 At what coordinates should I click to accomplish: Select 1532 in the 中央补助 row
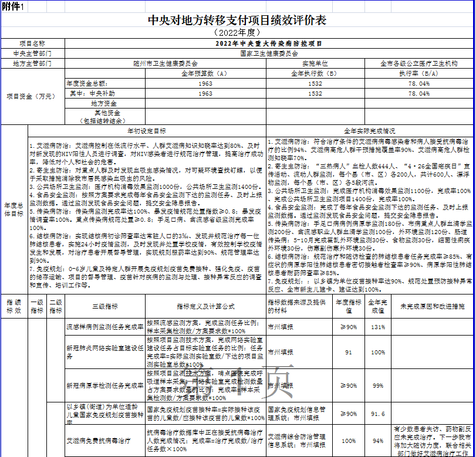pyautogui.click(x=315, y=93)
